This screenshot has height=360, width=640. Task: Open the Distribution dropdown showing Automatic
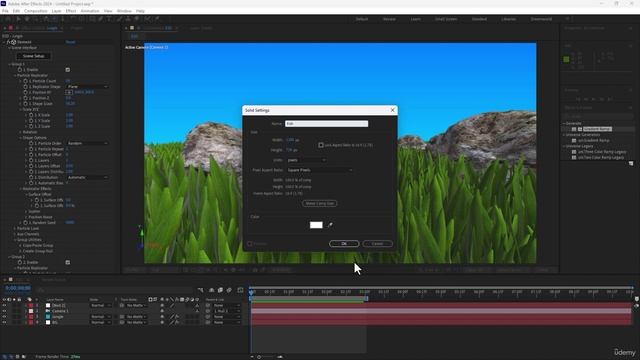click(x=88, y=177)
